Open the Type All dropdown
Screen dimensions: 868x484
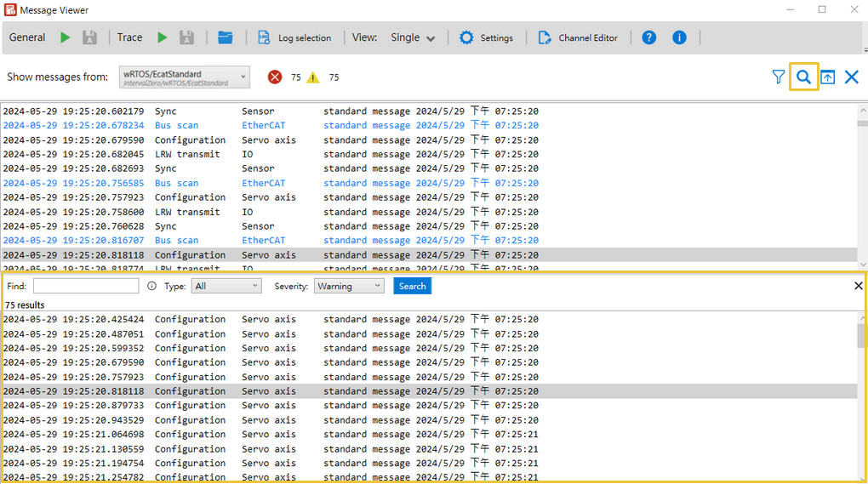point(226,286)
